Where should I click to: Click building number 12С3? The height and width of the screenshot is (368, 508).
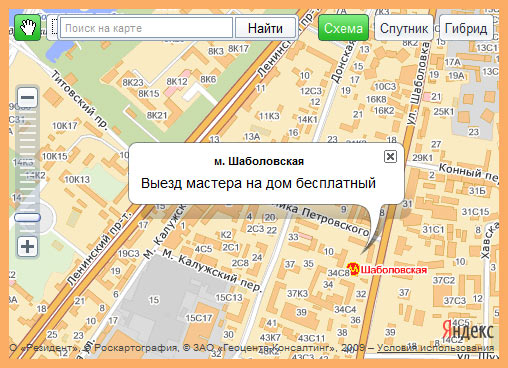[311, 91]
